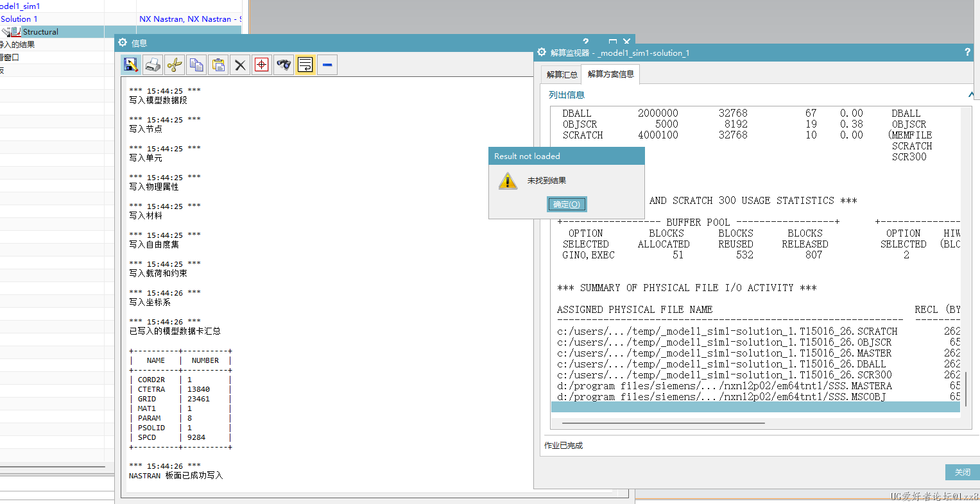Click the Paste clipboard icon
This screenshot has width=980, height=504.
(x=218, y=65)
